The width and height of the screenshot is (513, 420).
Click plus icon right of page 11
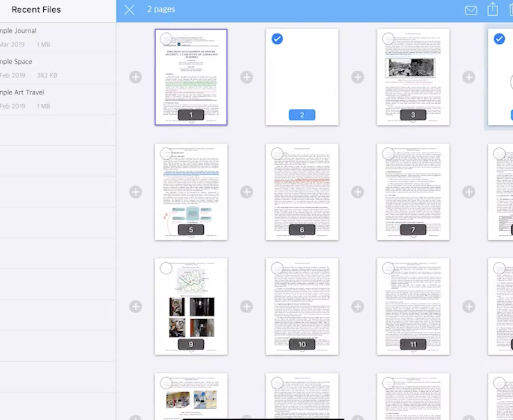[x=468, y=306]
